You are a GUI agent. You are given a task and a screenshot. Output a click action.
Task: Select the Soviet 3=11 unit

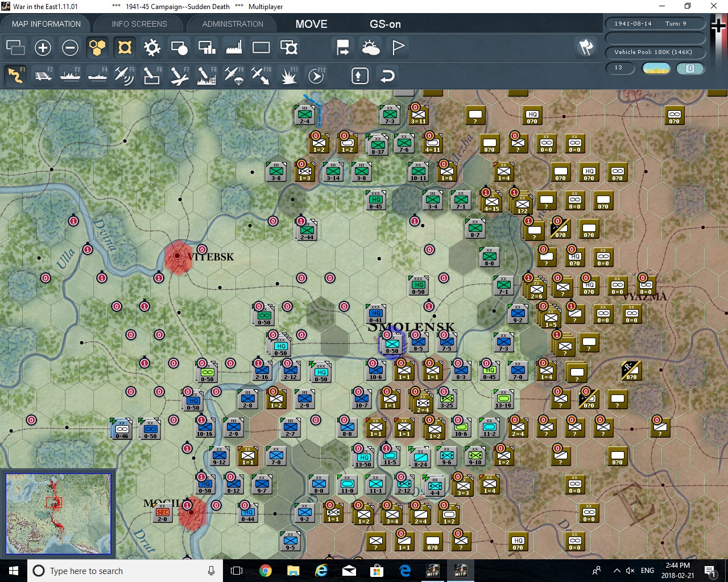418,115
